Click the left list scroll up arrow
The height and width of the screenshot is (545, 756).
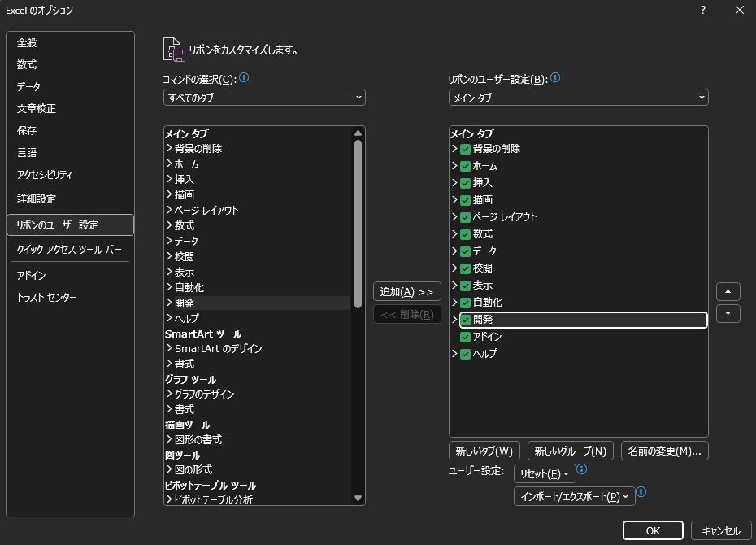(x=358, y=133)
